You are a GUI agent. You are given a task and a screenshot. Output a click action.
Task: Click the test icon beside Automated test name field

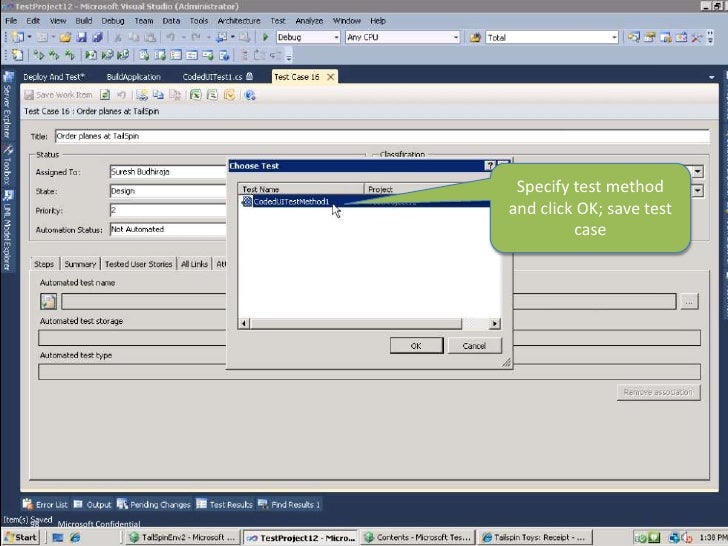48,301
